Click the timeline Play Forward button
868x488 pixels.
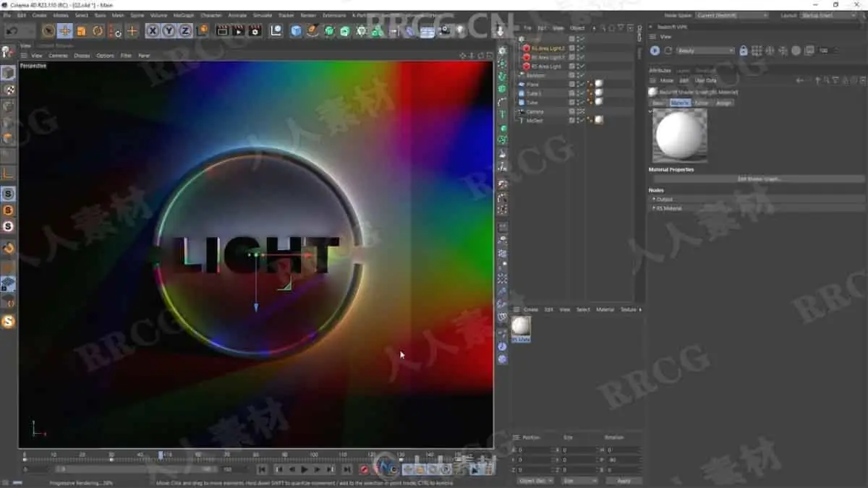coord(305,470)
